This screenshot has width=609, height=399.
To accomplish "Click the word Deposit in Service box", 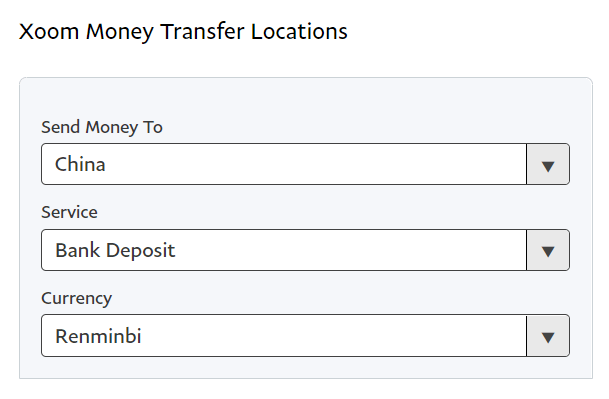I will (x=141, y=251).
